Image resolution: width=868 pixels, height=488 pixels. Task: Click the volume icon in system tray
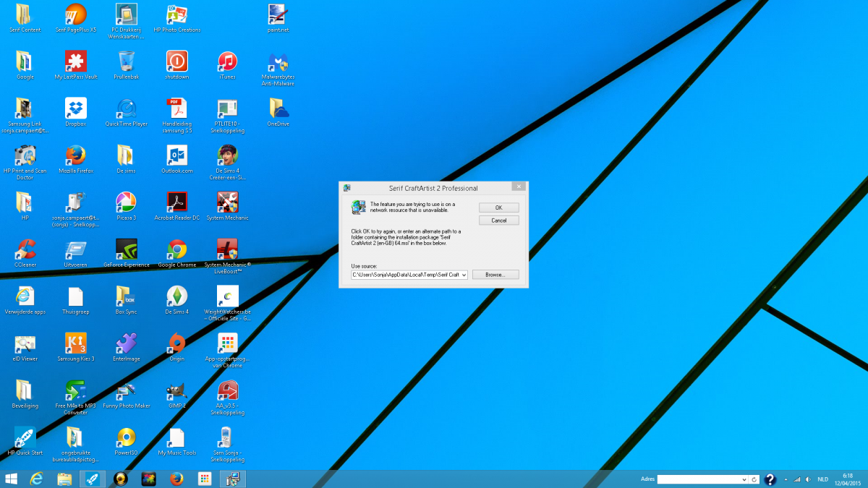click(x=807, y=479)
